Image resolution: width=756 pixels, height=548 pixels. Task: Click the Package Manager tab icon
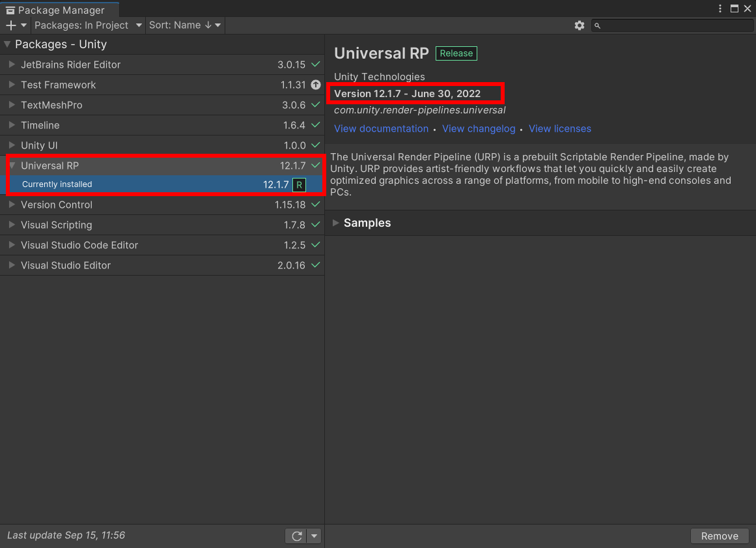click(x=10, y=10)
